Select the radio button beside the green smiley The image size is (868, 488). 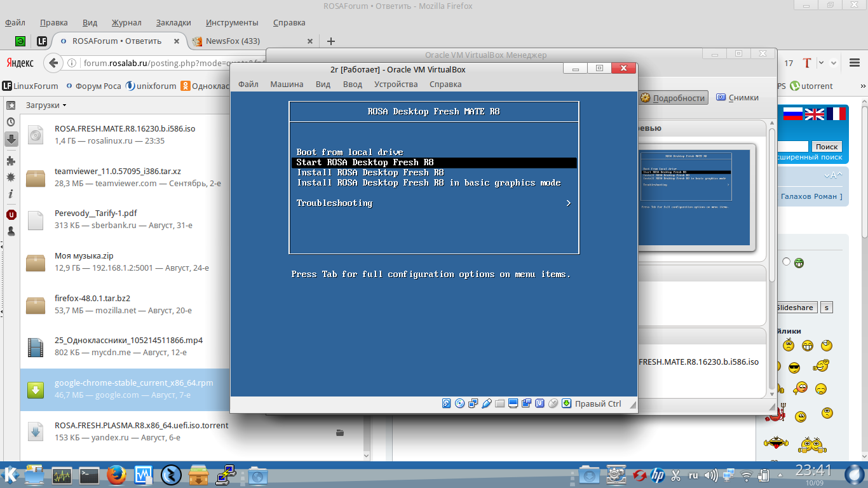[x=787, y=262]
